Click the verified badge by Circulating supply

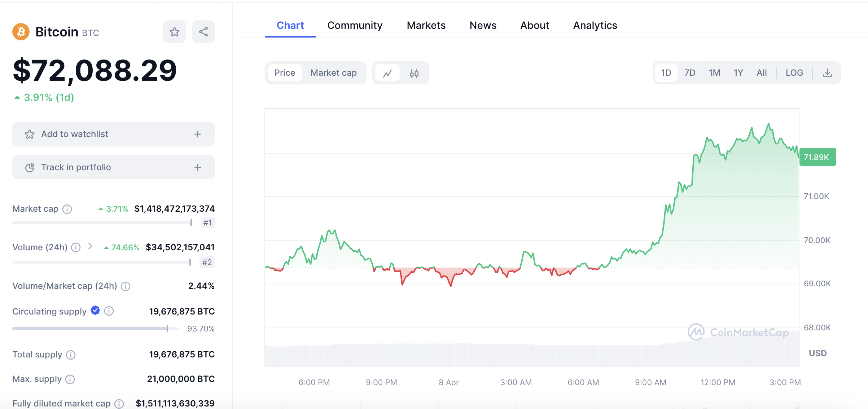(95, 311)
